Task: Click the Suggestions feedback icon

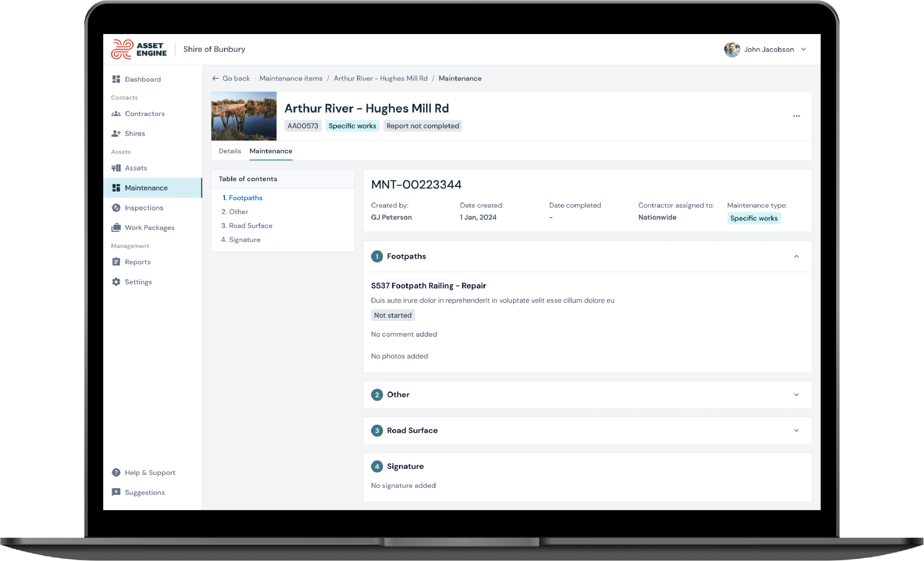Action: pyautogui.click(x=116, y=492)
